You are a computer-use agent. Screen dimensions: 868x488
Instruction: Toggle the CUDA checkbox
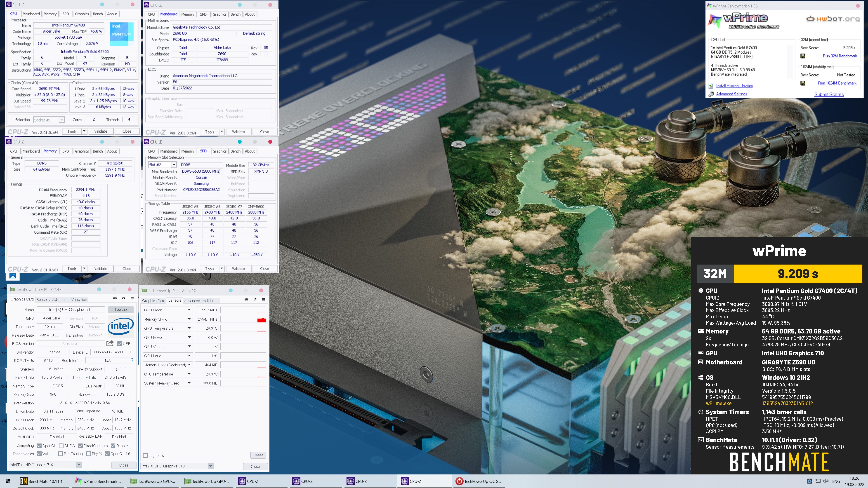61,446
